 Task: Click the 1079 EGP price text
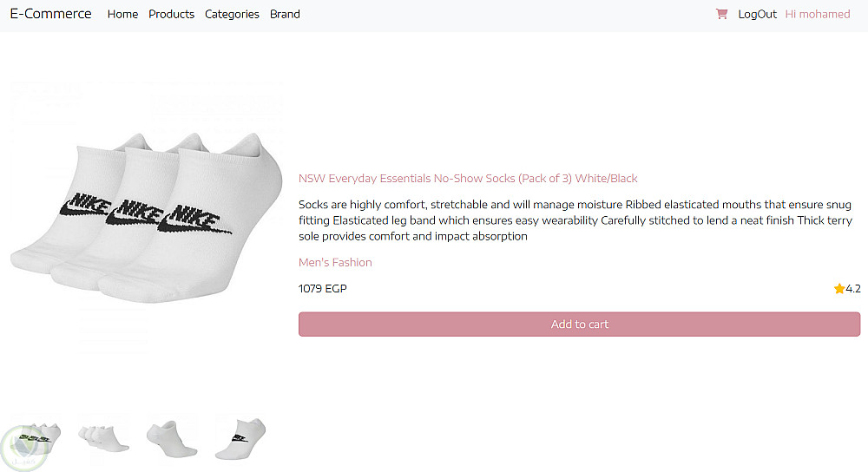322,289
